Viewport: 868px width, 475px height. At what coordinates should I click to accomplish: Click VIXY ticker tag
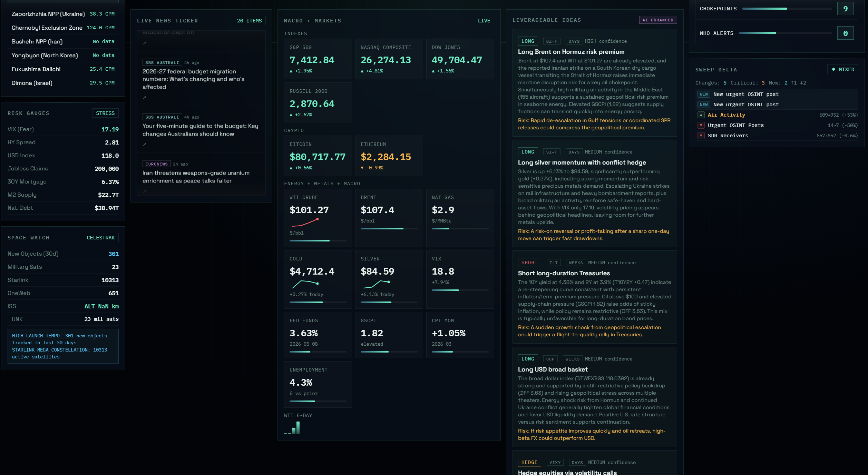coord(555,463)
